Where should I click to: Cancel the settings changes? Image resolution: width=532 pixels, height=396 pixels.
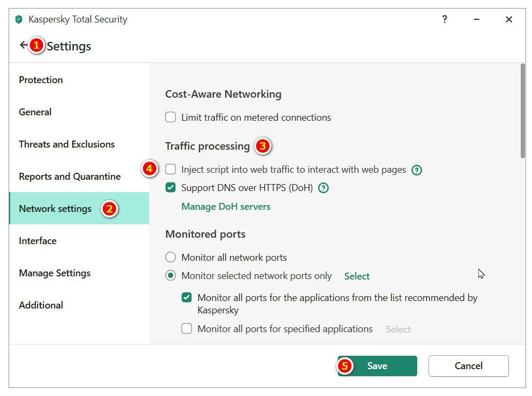(469, 366)
